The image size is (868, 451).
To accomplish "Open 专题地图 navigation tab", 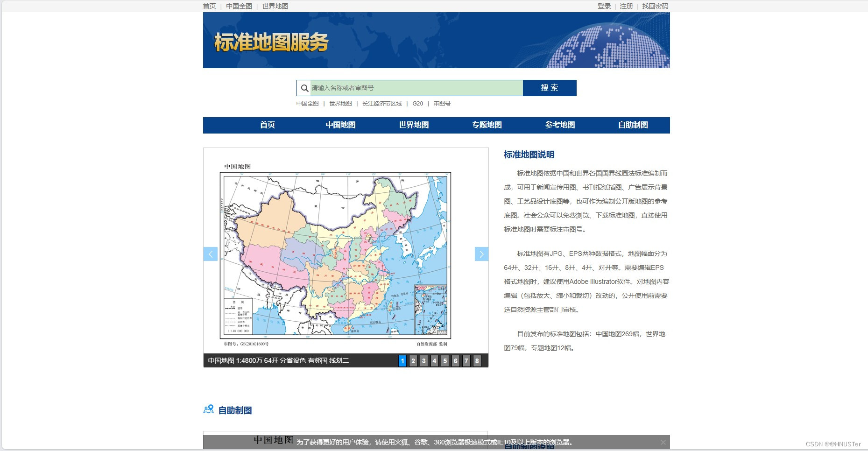I will click(x=487, y=125).
